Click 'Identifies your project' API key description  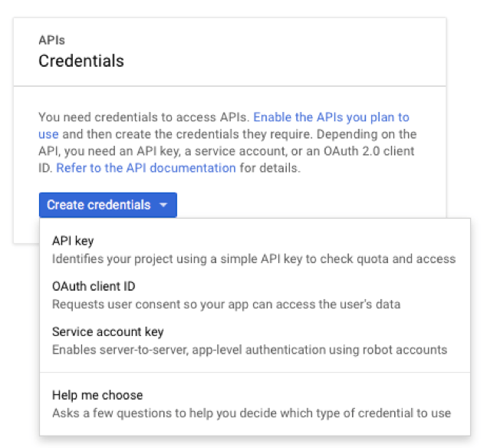coord(253,259)
